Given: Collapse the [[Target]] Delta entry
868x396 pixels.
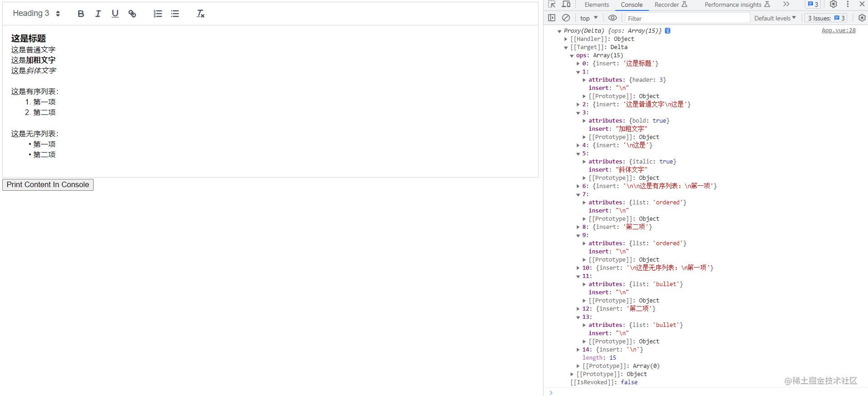Looking at the screenshot, I should click(566, 47).
